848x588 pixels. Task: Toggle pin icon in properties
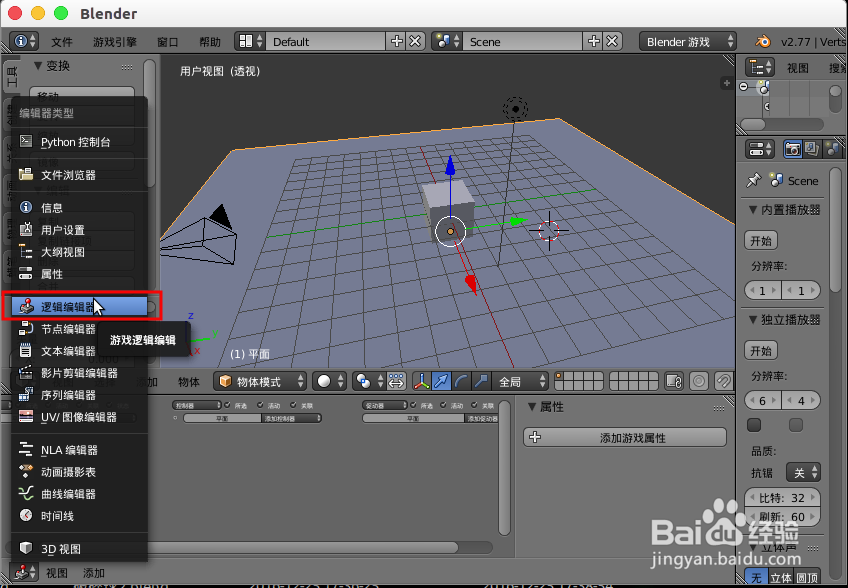tap(753, 180)
